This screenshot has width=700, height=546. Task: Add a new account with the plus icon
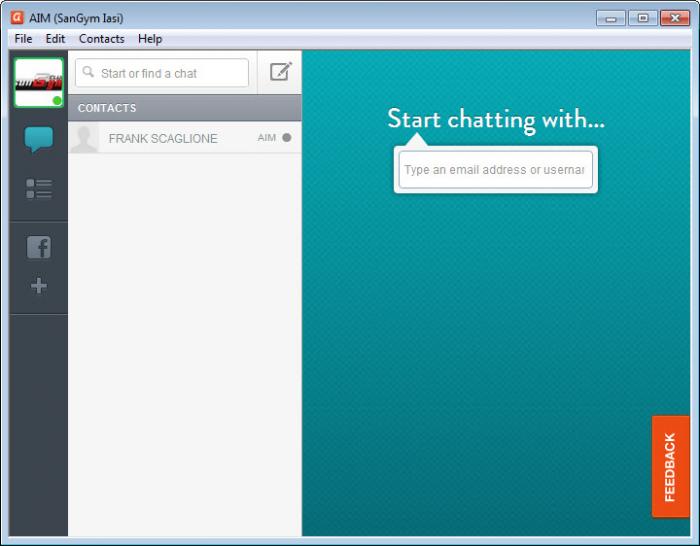tap(39, 286)
